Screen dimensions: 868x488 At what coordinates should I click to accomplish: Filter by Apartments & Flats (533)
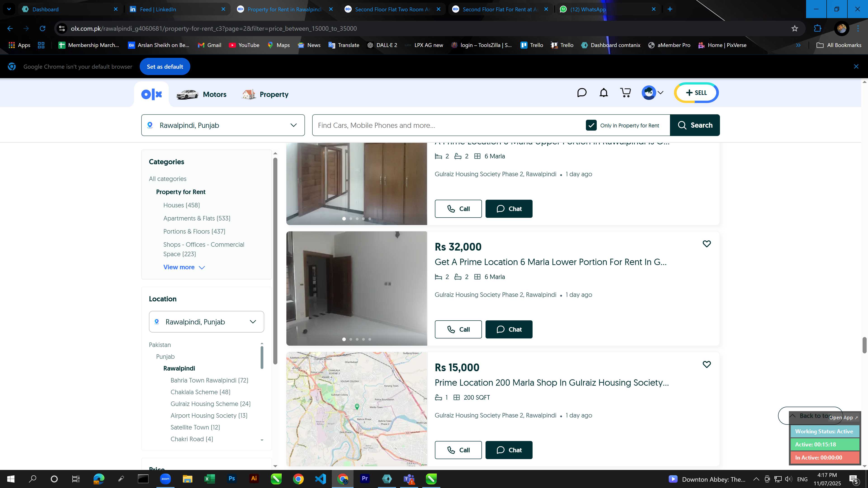tap(197, 218)
